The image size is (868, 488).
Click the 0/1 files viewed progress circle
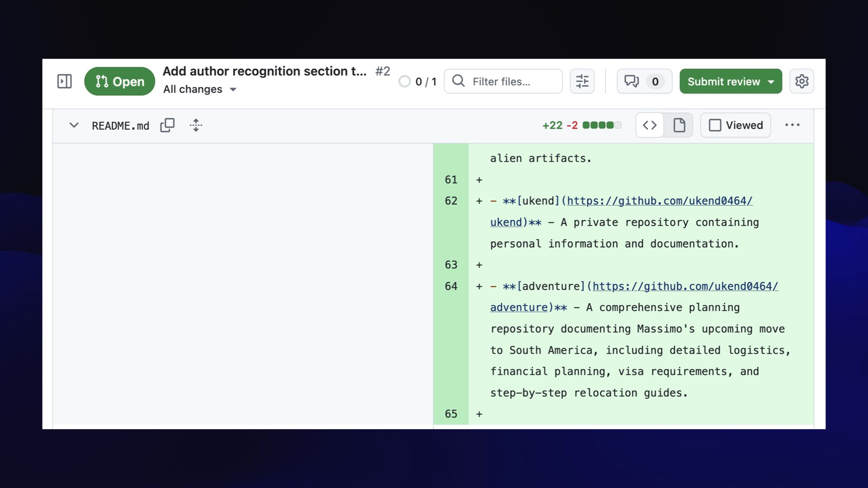pos(405,81)
